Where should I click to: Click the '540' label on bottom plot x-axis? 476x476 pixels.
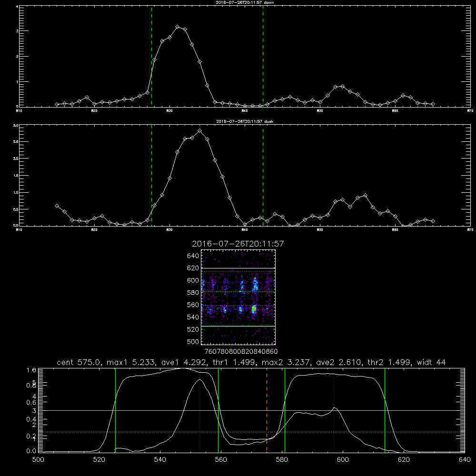tap(160, 460)
